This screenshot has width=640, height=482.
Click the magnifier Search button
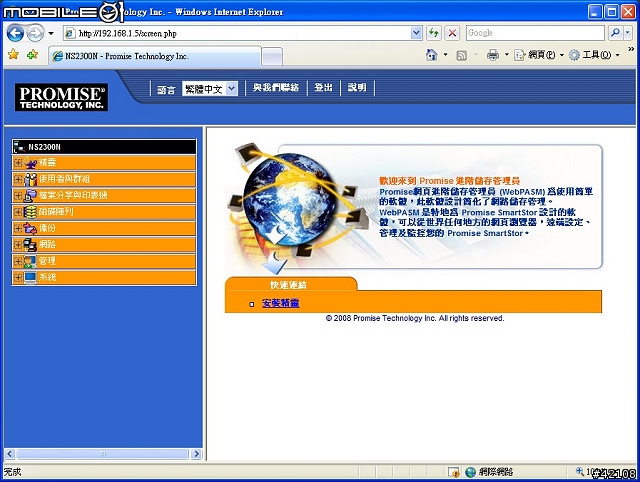(615, 33)
